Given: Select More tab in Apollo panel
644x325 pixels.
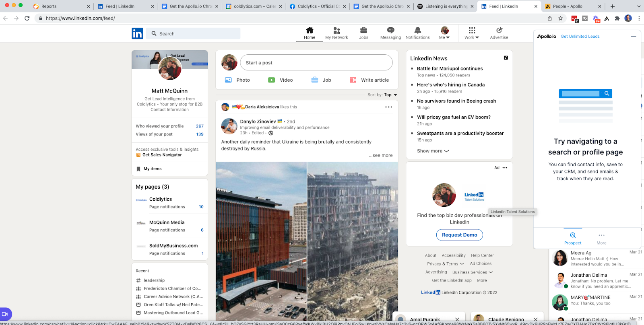Looking at the screenshot, I should (x=601, y=239).
